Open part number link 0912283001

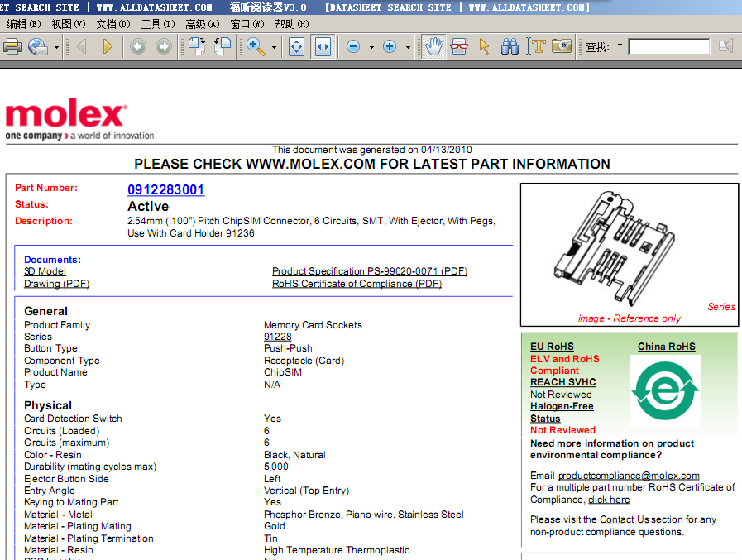click(166, 189)
